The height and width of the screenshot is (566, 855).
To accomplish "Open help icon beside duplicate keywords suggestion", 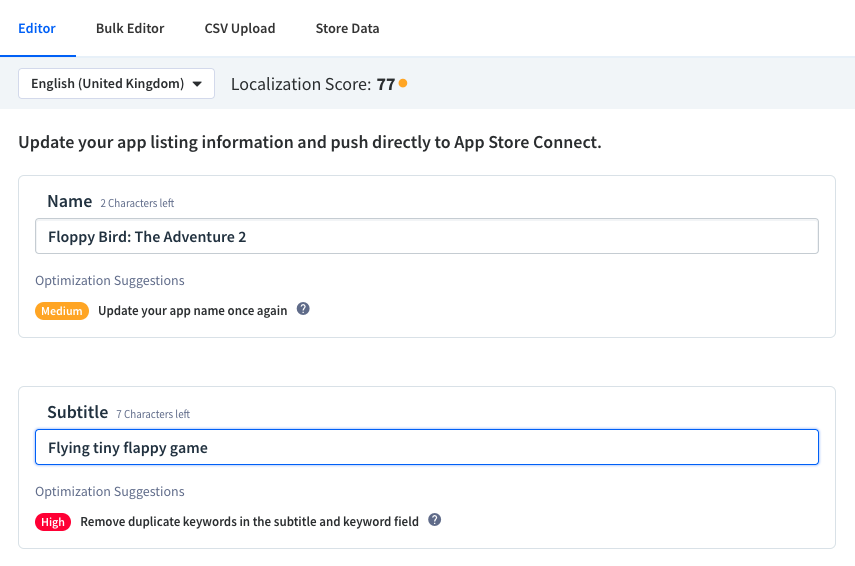I will click(435, 520).
